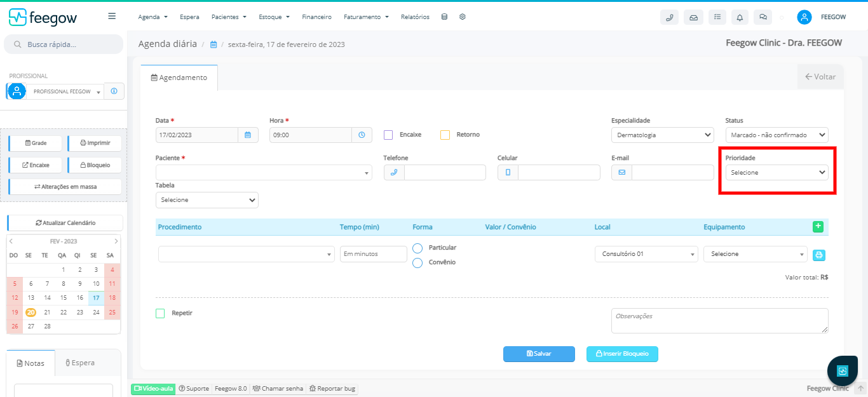Open the task checklist icon in header
This screenshot has width=868, height=397.
click(x=717, y=17)
